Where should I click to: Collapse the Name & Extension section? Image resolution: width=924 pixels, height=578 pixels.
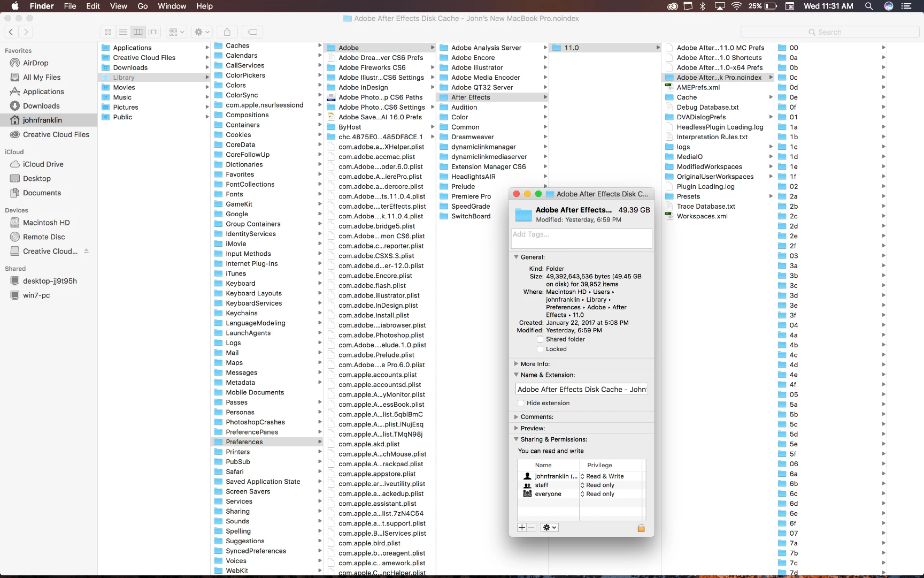click(x=517, y=375)
